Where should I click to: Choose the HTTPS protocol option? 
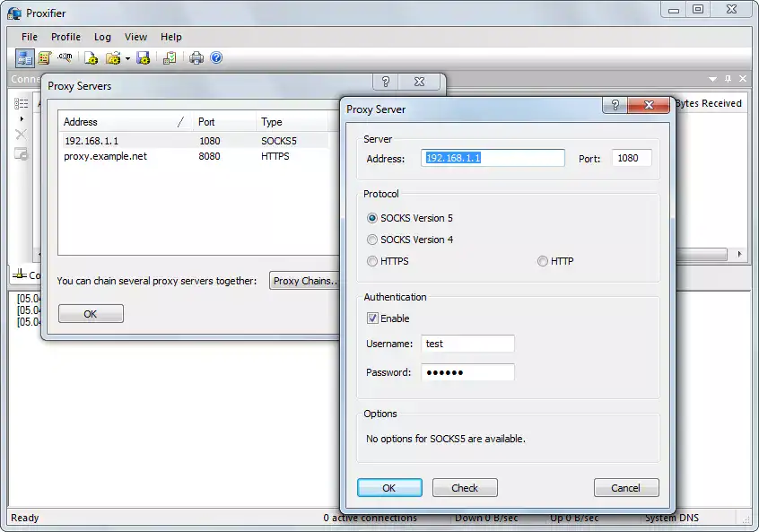372,261
